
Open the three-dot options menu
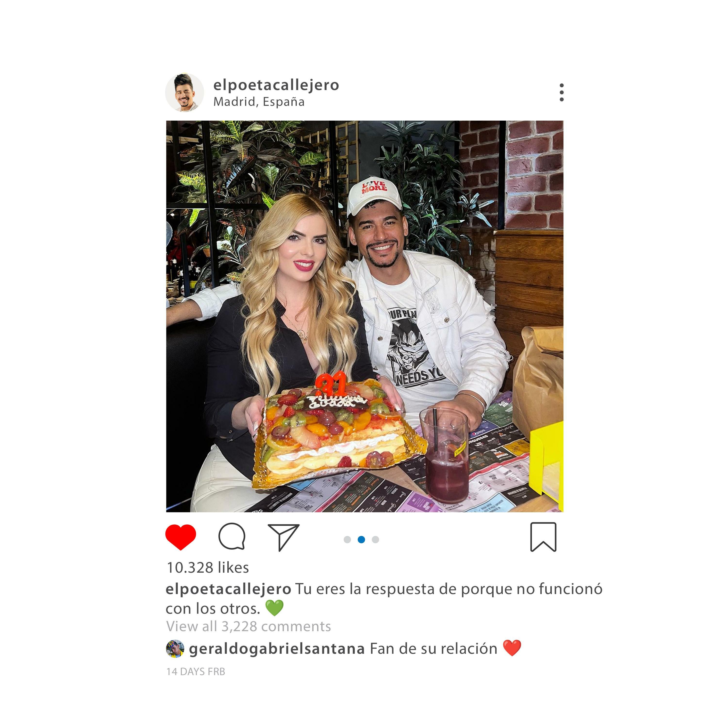562,92
